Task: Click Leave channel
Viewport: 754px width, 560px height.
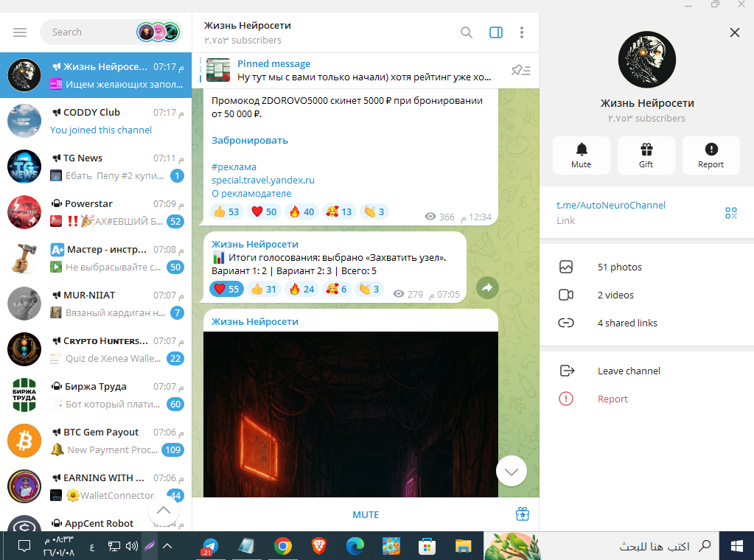Action: [647, 371]
